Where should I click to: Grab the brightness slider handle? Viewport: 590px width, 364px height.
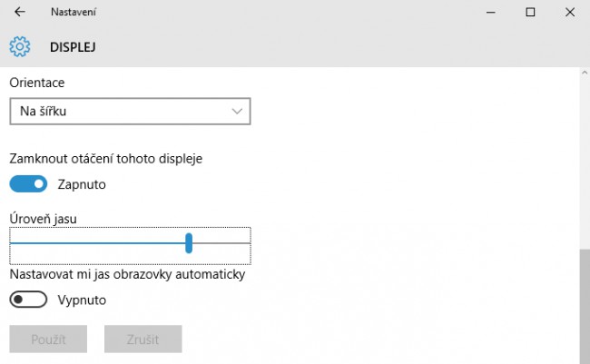pos(189,243)
